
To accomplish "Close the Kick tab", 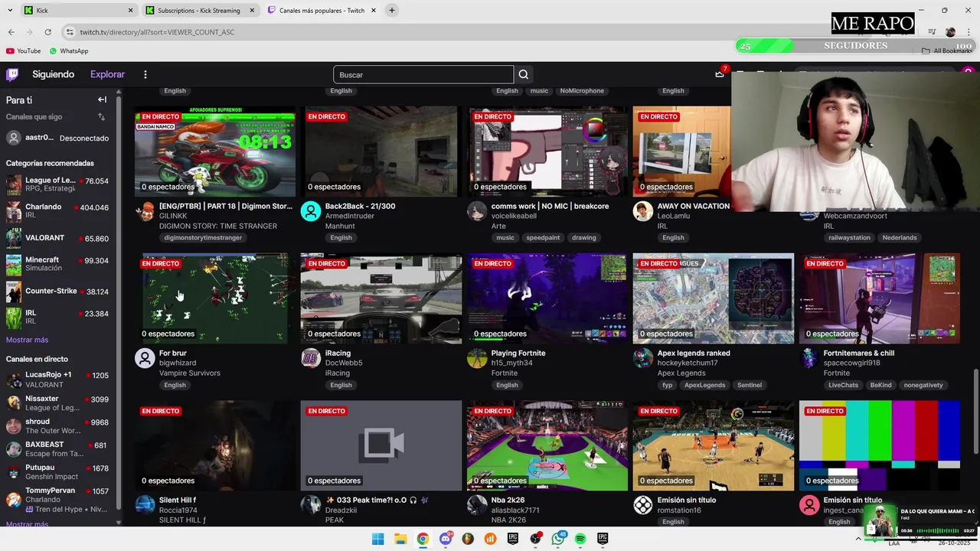I will (130, 11).
